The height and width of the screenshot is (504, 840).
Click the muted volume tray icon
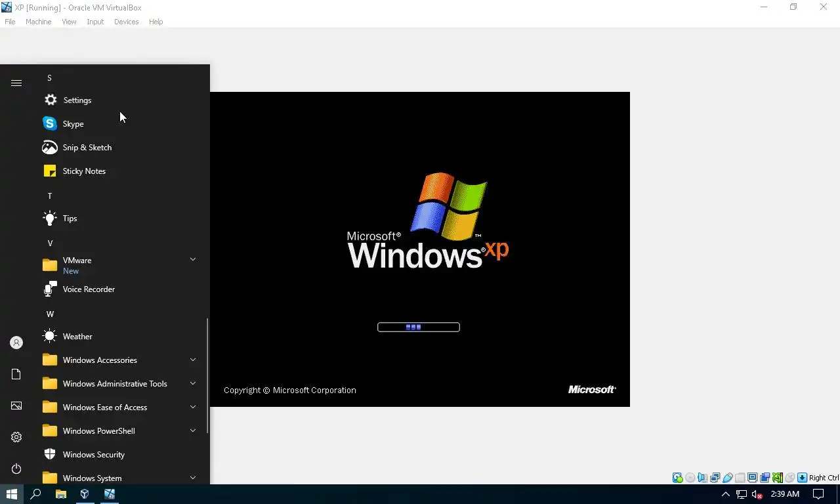(x=757, y=494)
